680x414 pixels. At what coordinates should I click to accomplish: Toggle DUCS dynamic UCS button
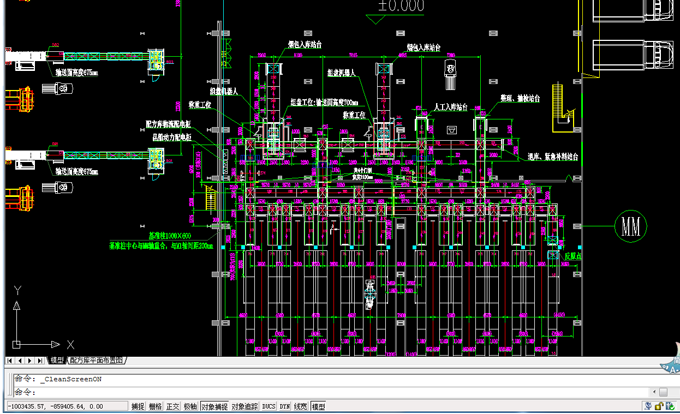pyautogui.click(x=268, y=407)
